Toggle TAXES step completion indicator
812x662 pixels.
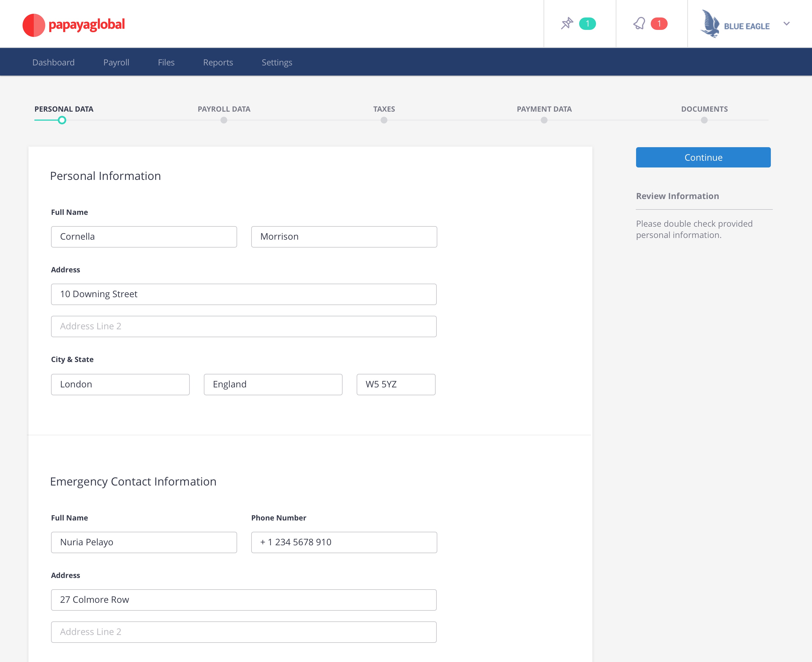click(384, 120)
